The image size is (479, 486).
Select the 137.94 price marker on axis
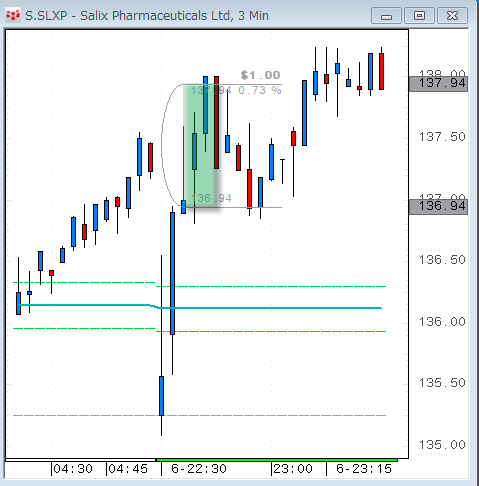(438, 83)
